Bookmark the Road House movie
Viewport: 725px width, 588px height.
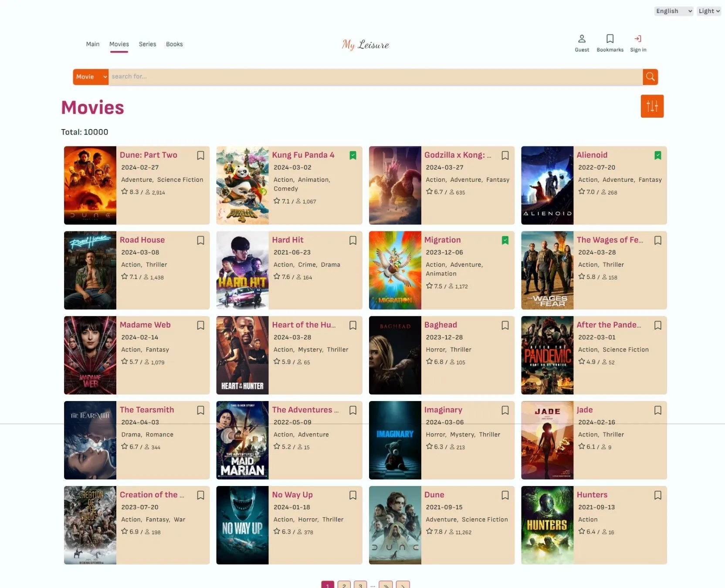click(200, 240)
